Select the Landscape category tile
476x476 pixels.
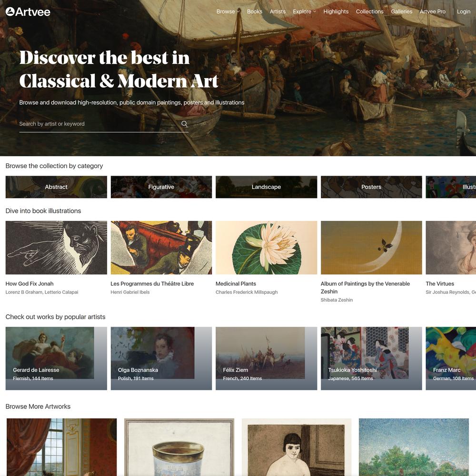coord(266,187)
